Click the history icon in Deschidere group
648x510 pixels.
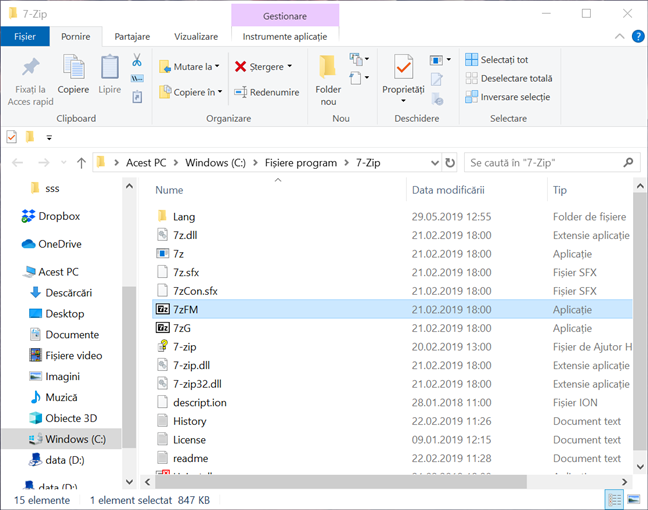[437, 99]
